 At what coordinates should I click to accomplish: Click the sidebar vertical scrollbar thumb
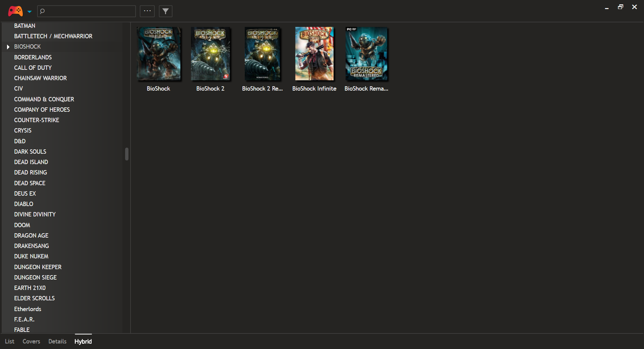tap(127, 154)
